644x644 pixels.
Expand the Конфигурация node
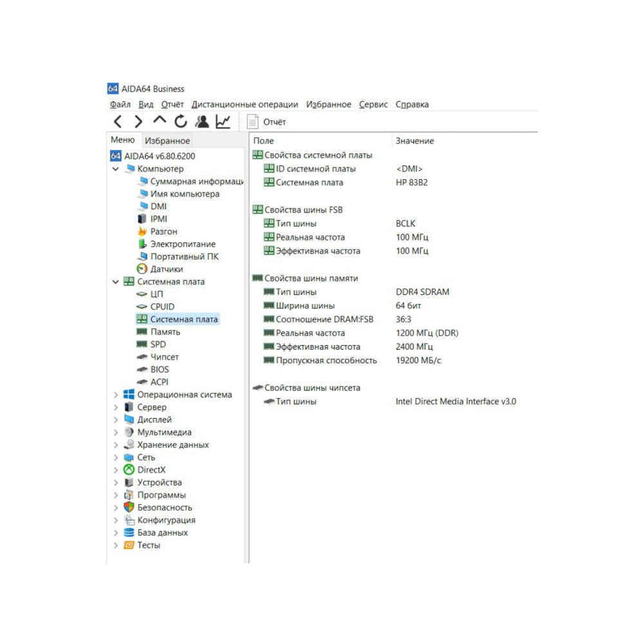coord(116,520)
